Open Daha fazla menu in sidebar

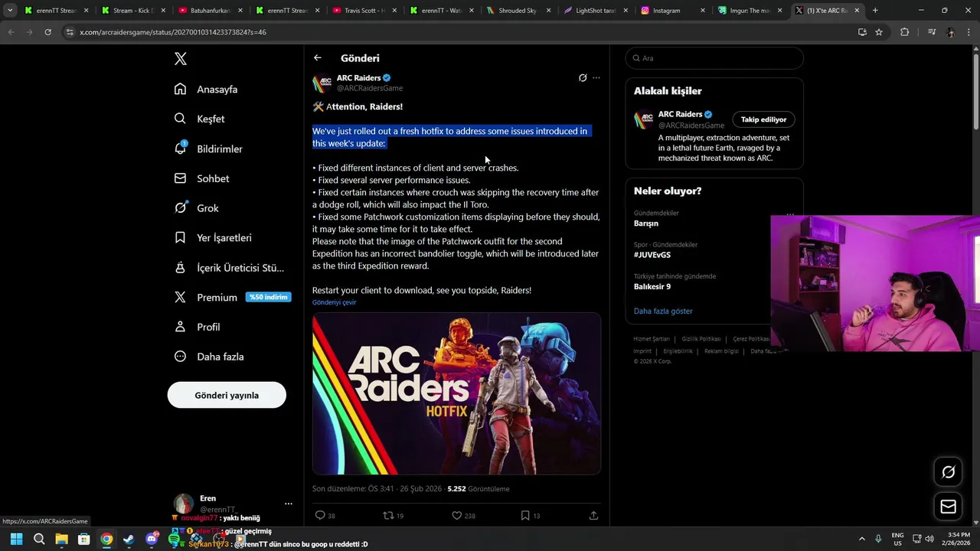[209, 357]
